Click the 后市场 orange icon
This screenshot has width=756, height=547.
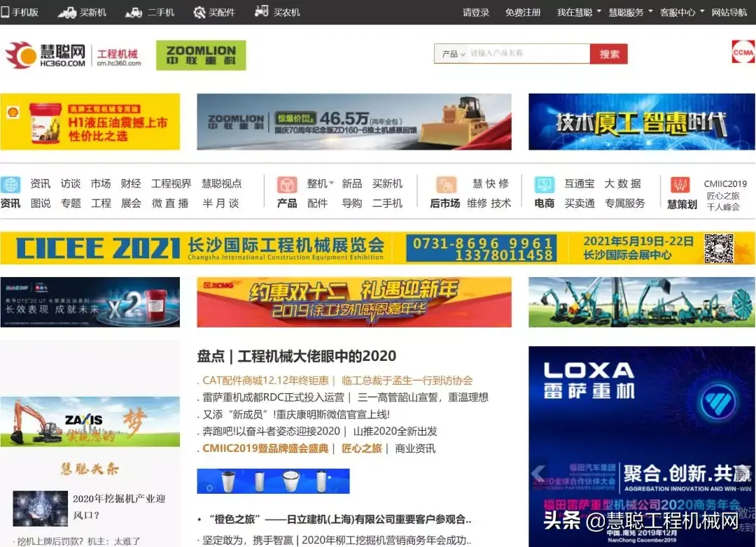click(x=445, y=185)
